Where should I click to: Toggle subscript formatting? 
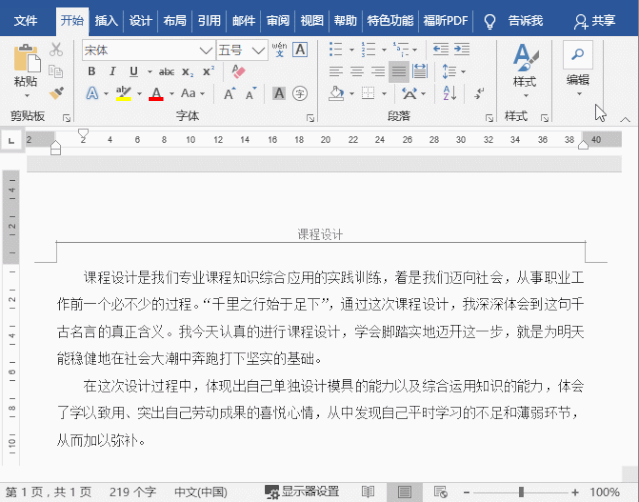coord(187,72)
